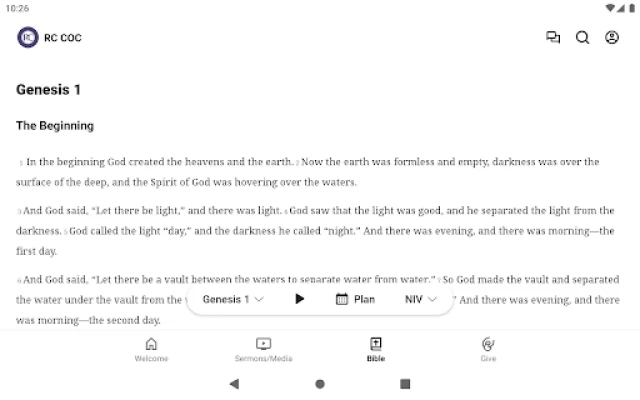Tap the Android recent apps square
This screenshot has width=640, height=400.
point(405,384)
